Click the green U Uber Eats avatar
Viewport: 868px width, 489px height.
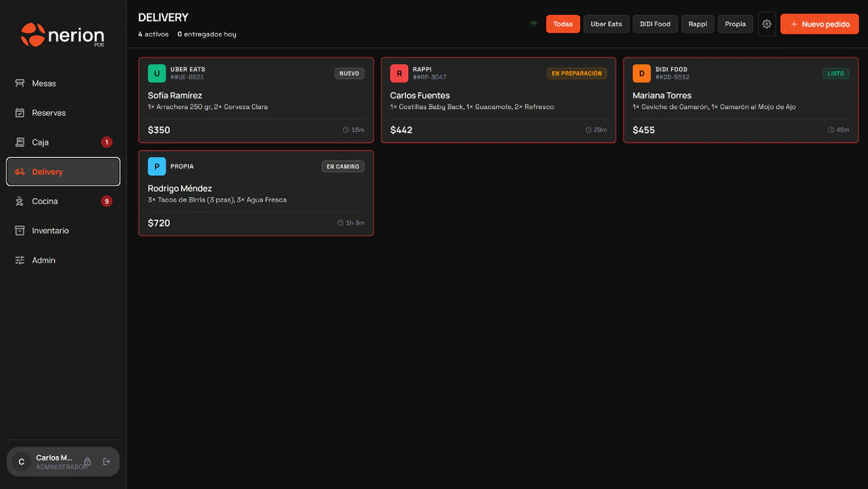pos(157,73)
